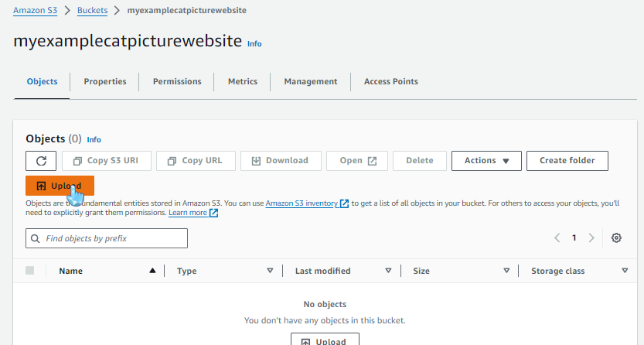
Task: Switch to the Metrics tab
Action: (x=243, y=81)
